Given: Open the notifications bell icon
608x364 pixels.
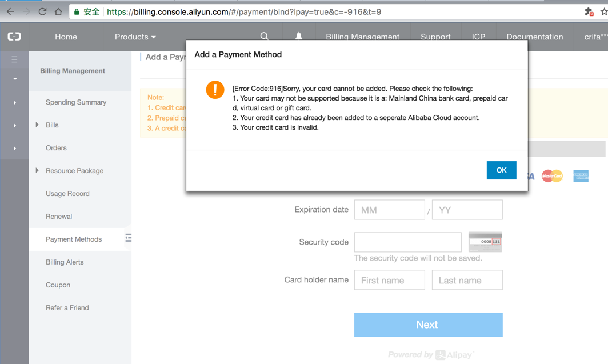Looking at the screenshot, I should pyautogui.click(x=298, y=36).
